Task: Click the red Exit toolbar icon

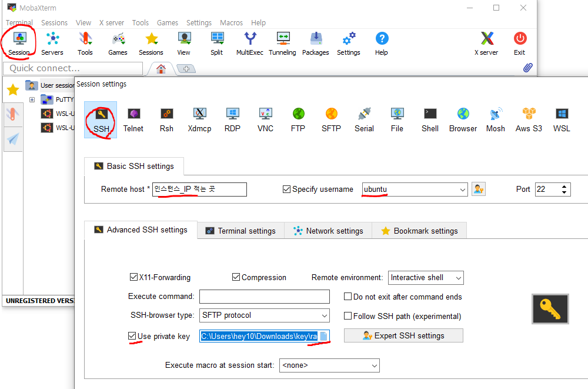Action: 520,44
